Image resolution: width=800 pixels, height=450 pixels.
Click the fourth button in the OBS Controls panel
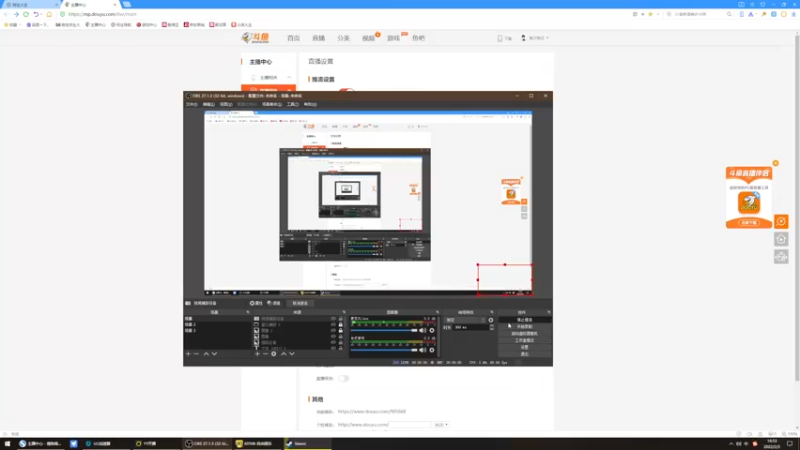[x=524, y=340]
